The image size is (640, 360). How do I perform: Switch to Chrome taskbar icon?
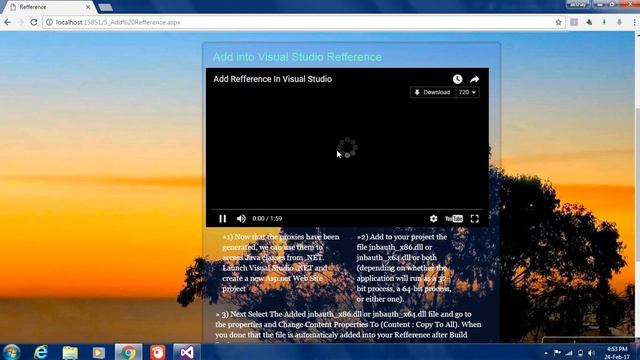128,352
